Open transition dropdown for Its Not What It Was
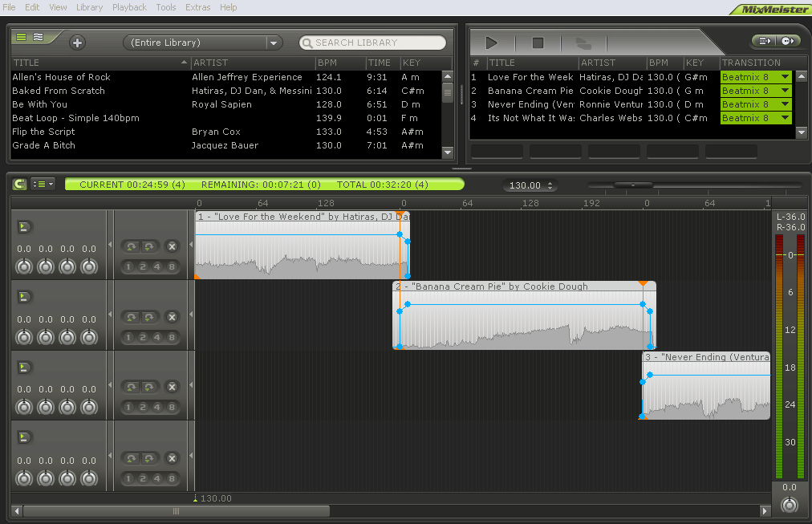The height and width of the screenshot is (524, 812). (x=785, y=118)
